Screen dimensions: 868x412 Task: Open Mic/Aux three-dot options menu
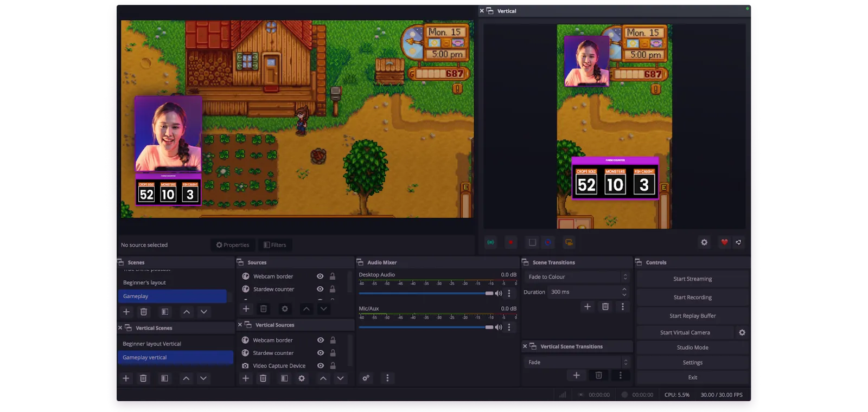[x=509, y=327]
